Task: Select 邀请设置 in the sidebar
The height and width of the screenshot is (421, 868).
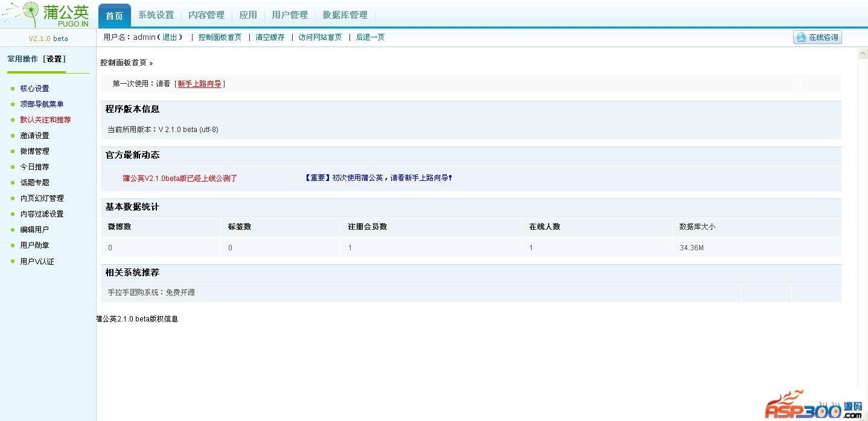Action: pyautogui.click(x=34, y=136)
